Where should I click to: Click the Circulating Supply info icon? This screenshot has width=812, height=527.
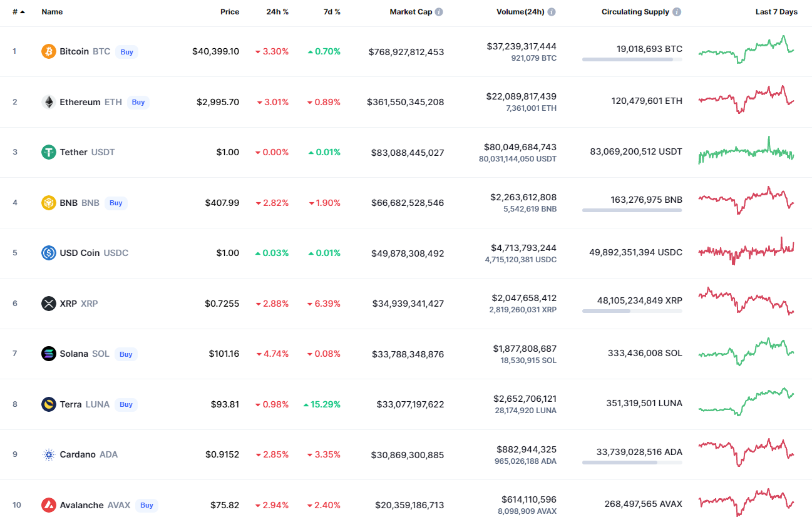pyautogui.click(x=677, y=12)
